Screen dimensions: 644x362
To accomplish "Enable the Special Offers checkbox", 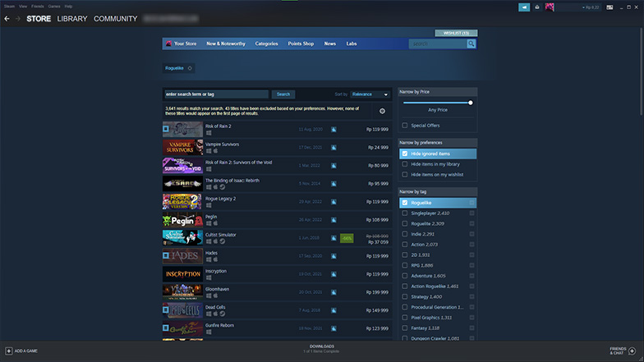I will [x=405, y=126].
